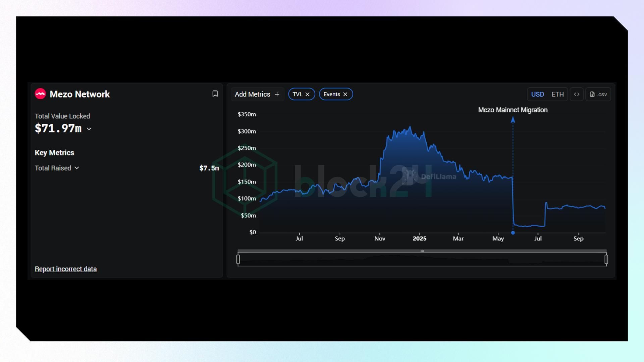
Task: Expand the Total Raised breakdown
Action: 77,168
